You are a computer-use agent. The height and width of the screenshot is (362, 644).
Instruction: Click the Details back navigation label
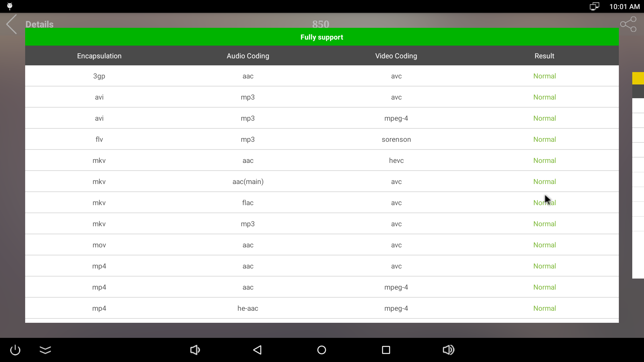[x=39, y=24]
